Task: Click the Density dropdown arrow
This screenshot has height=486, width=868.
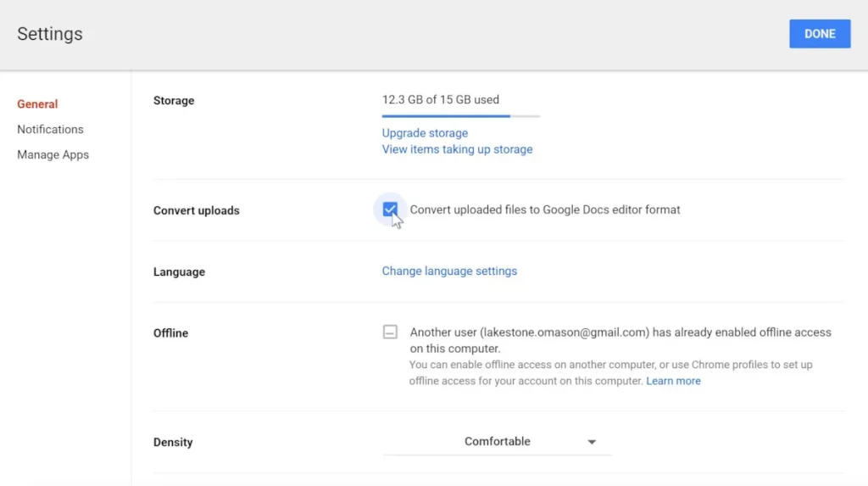Action: [x=592, y=442]
